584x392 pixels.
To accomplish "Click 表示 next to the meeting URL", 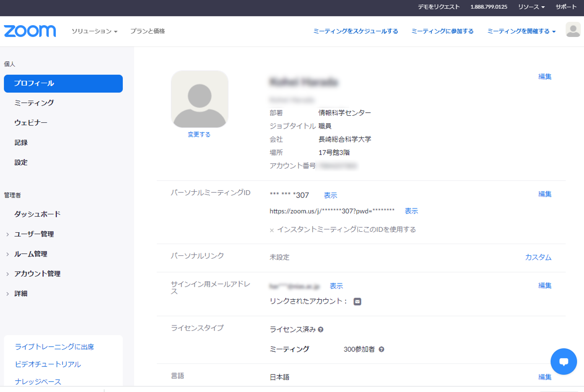I will (411, 211).
